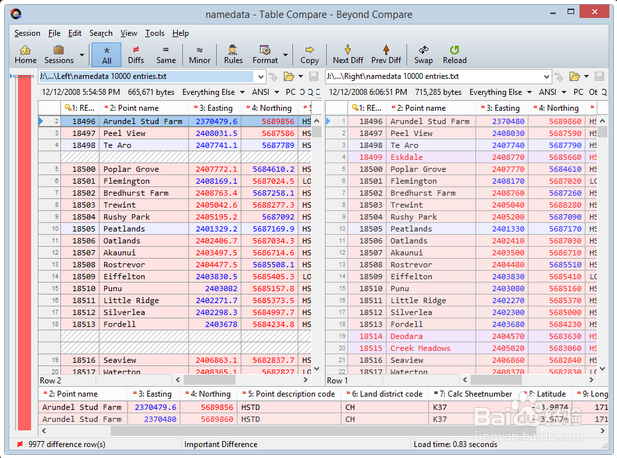Toggle the Same display filter

click(x=166, y=55)
